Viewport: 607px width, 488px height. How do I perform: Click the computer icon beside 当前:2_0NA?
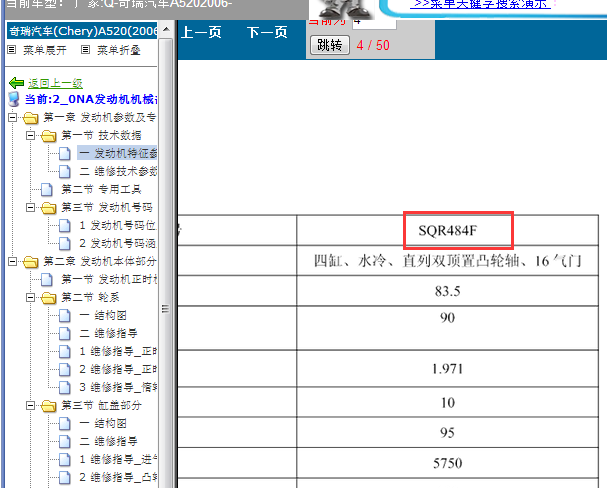pos(14,99)
